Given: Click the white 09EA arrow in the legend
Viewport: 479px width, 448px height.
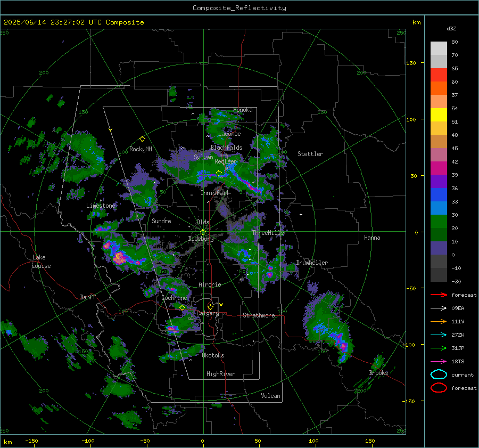Looking at the screenshot, I should coord(439,308).
